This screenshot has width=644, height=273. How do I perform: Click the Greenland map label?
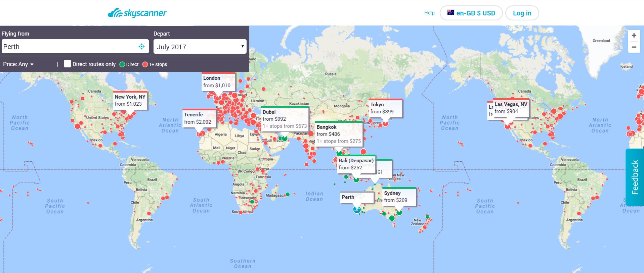(601, 41)
